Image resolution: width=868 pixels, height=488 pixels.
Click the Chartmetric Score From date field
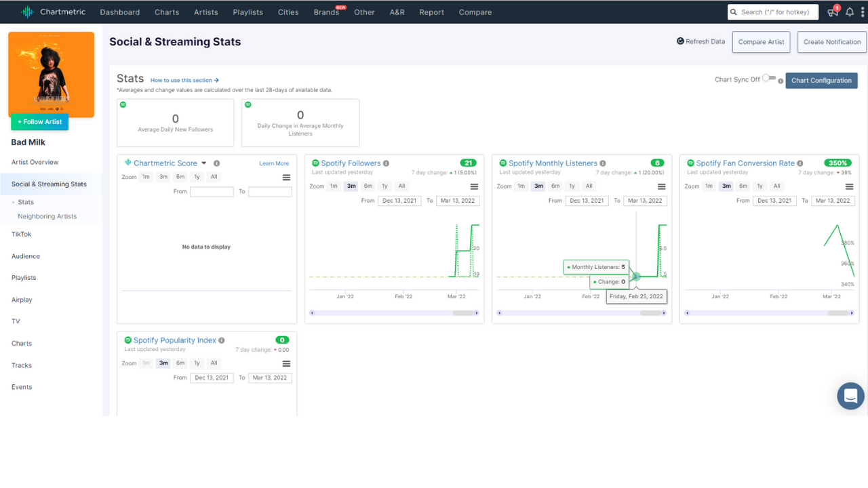click(212, 192)
